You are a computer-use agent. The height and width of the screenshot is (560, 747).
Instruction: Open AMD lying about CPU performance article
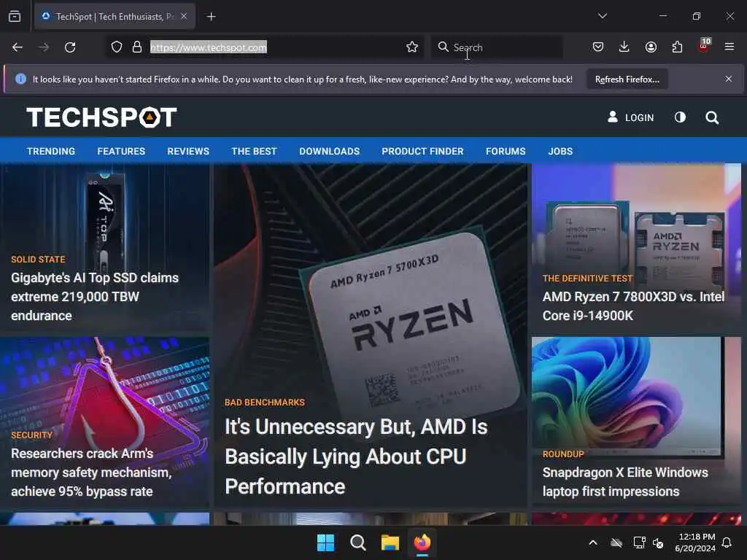356,456
